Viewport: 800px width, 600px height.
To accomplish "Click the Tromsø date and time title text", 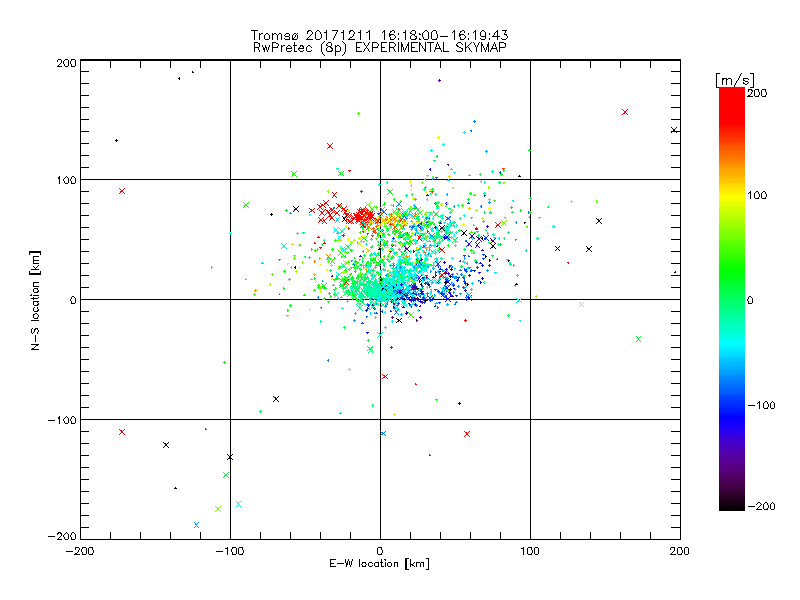I will [x=380, y=35].
